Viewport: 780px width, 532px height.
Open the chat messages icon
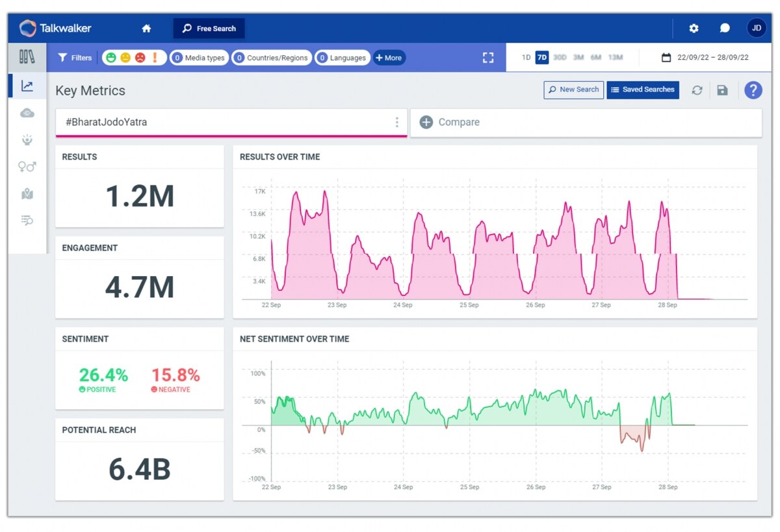(x=725, y=29)
